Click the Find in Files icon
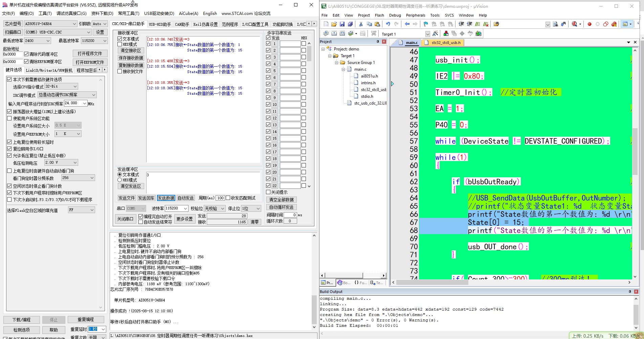644x339 pixels. 496,24
